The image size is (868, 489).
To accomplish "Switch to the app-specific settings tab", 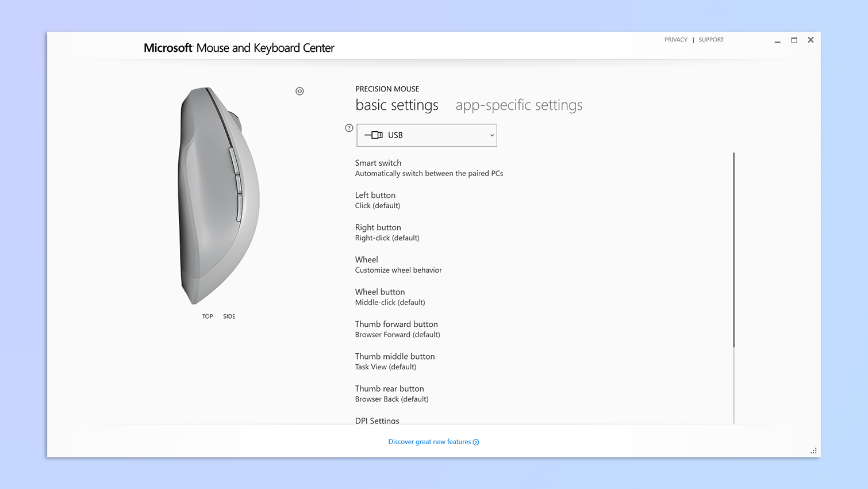I will coord(519,105).
